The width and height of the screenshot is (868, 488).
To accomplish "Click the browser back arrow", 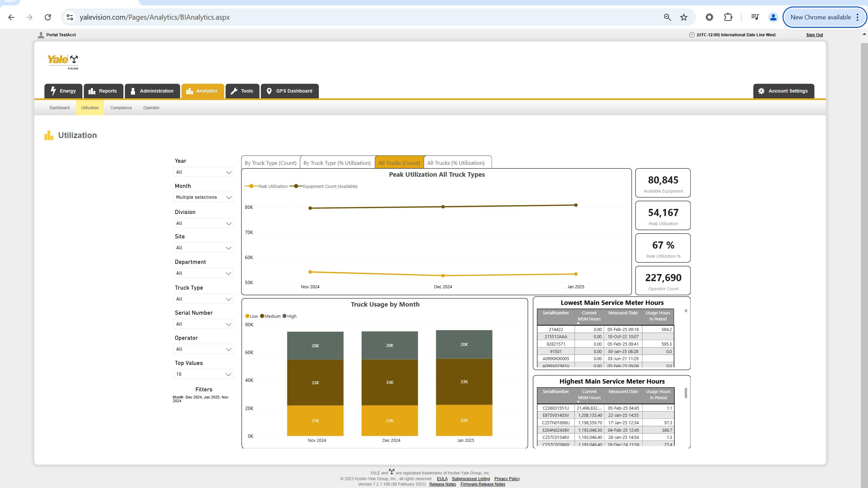I will [11, 17].
